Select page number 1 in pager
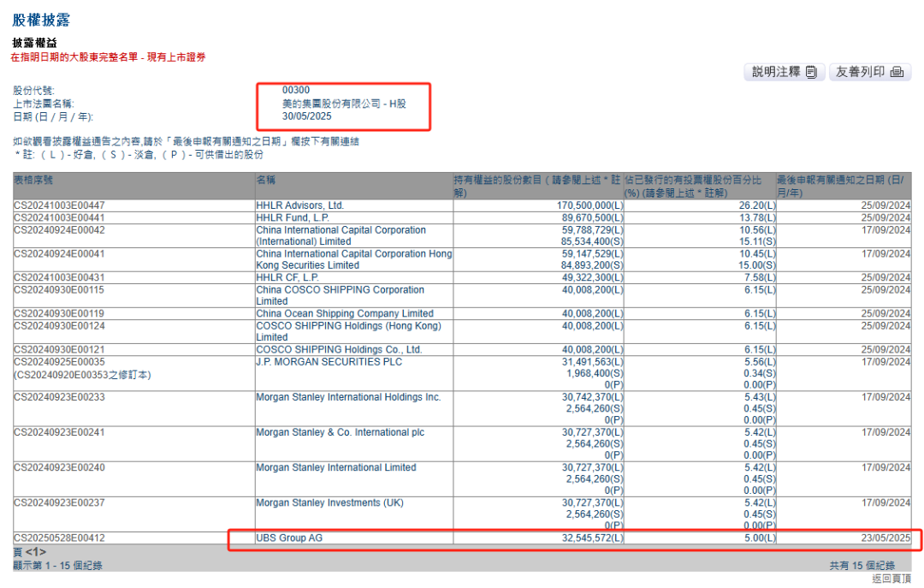 click(x=35, y=553)
